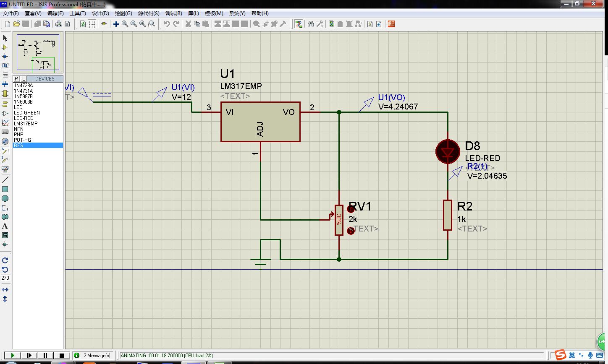Stop the running simulation
608x364 pixels.
pos(62,355)
